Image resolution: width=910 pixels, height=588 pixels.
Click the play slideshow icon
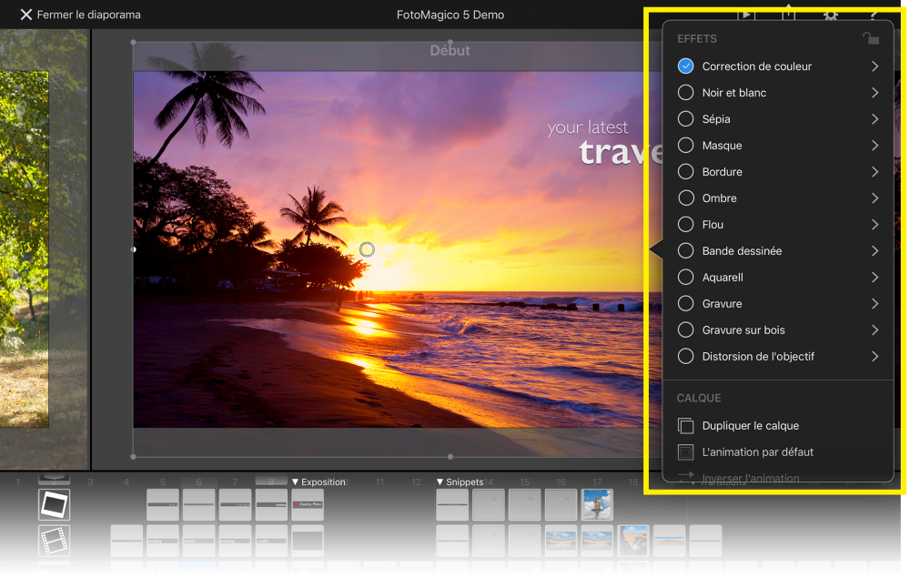click(x=745, y=15)
